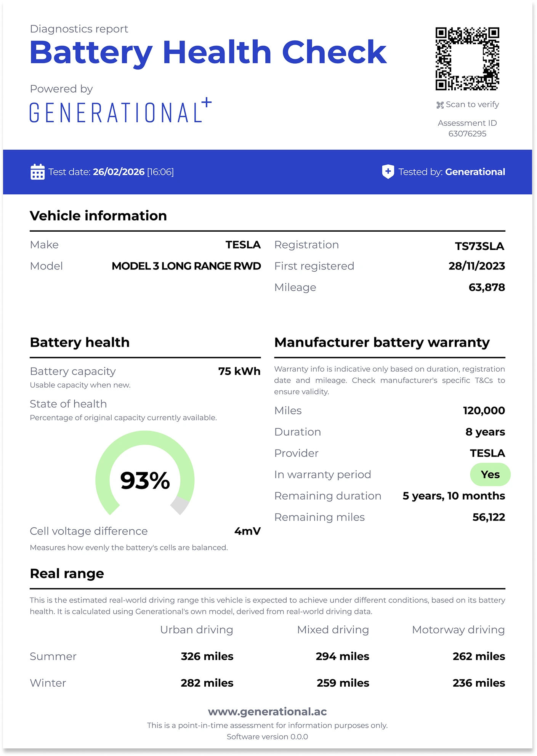Screen dimensions: 537x756
Task: Select the 8 years duration value
Action: click(x=485, y=432)
